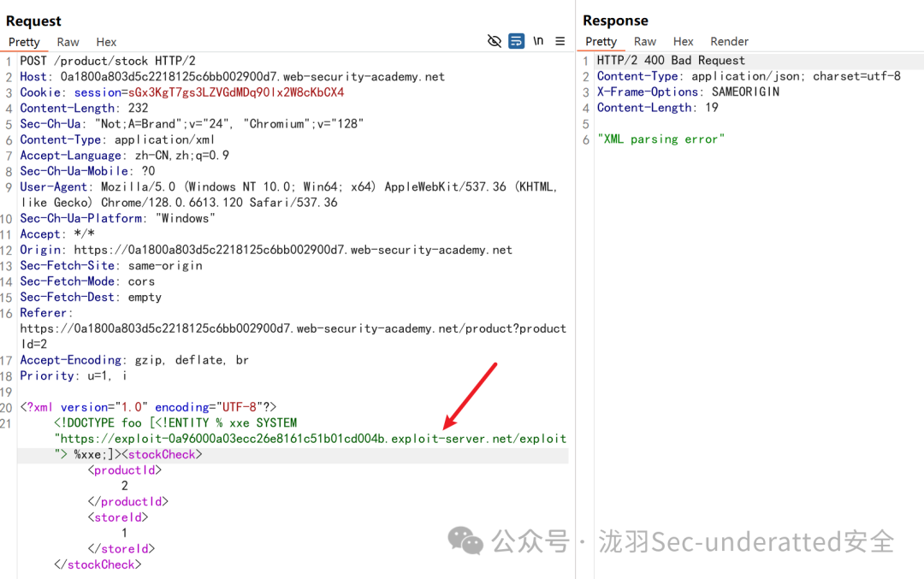Click the opening productId tag
The image size is (924, 579).
(124, 470)
